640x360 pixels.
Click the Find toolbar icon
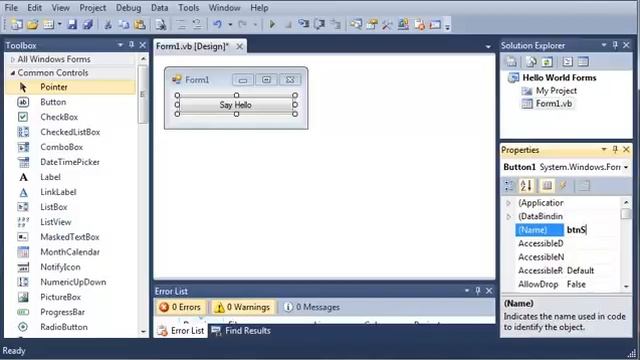click(160, 25)
